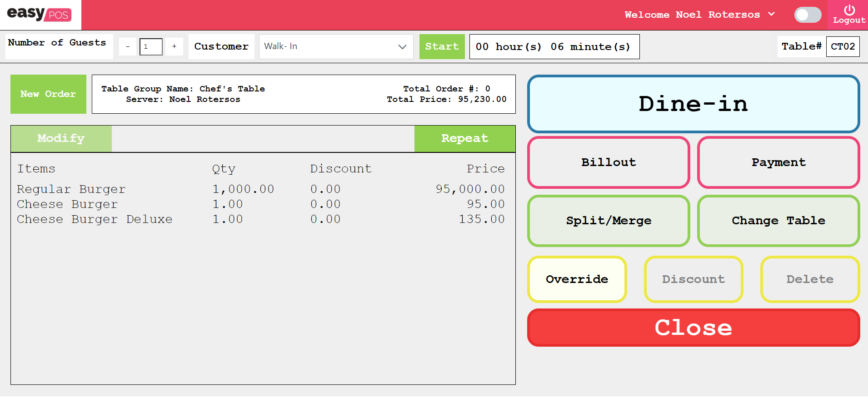Click the Override button
Image resolution: width=868 pixels, height=399 pixels.
pos(577,279)
